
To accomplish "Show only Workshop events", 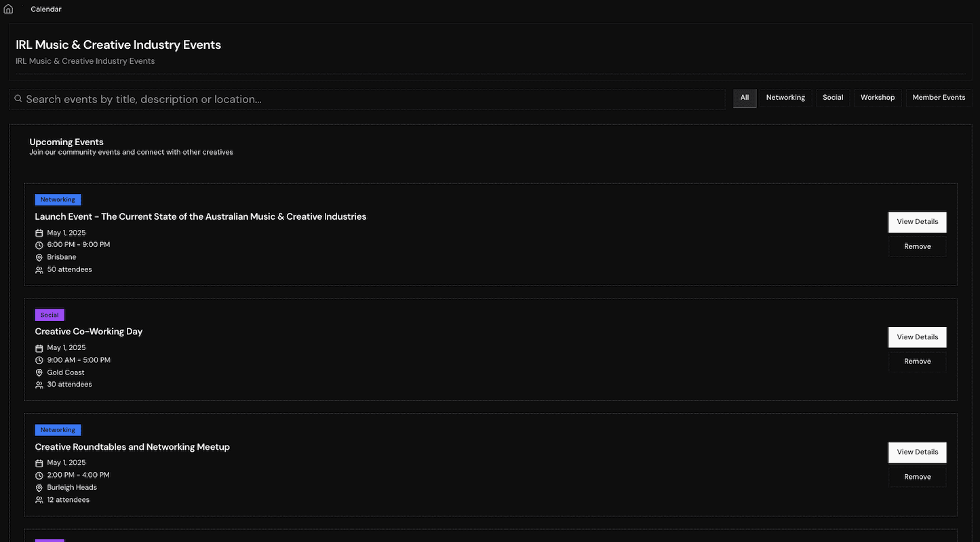I will pos(878,98).
